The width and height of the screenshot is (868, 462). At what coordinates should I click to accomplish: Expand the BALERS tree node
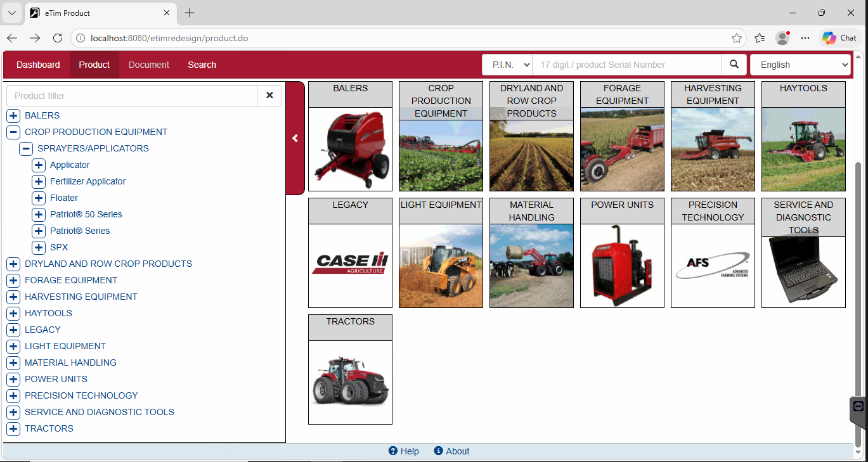(x=13, y=116)
